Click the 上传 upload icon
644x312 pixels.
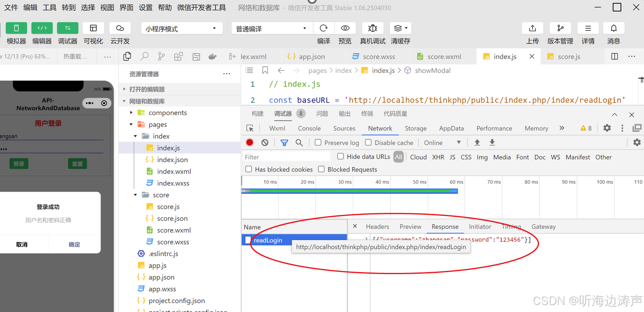pos(532,28)
